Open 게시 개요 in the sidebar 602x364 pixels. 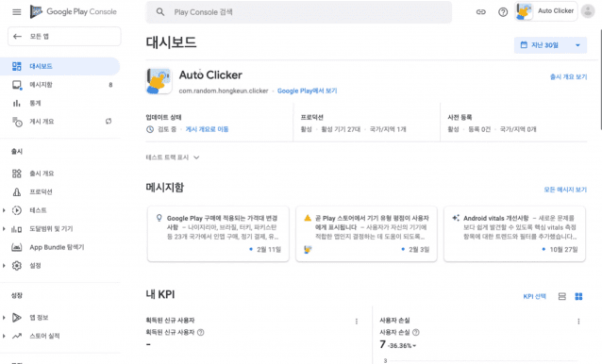(59, 122)
